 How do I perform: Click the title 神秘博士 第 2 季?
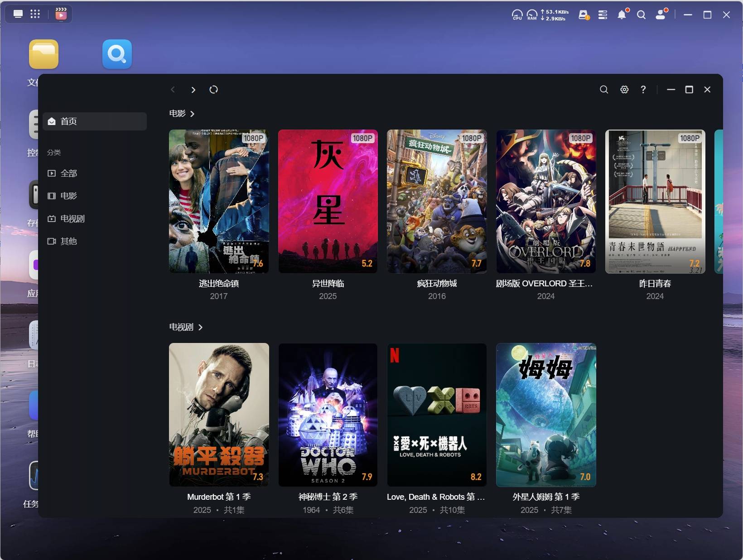click(328, 497)
